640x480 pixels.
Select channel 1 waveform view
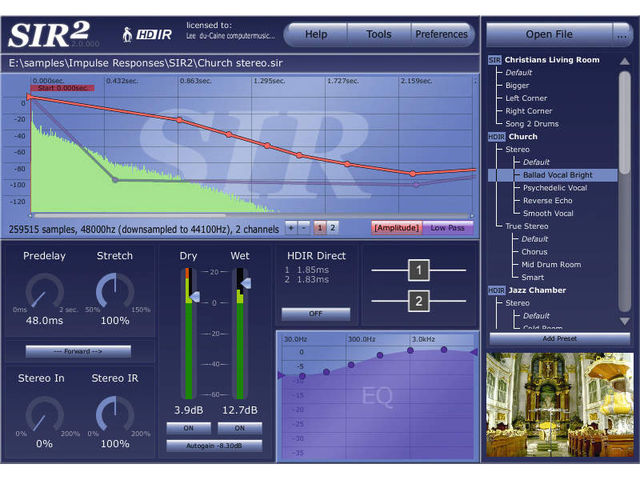click(x=320, y=228)
